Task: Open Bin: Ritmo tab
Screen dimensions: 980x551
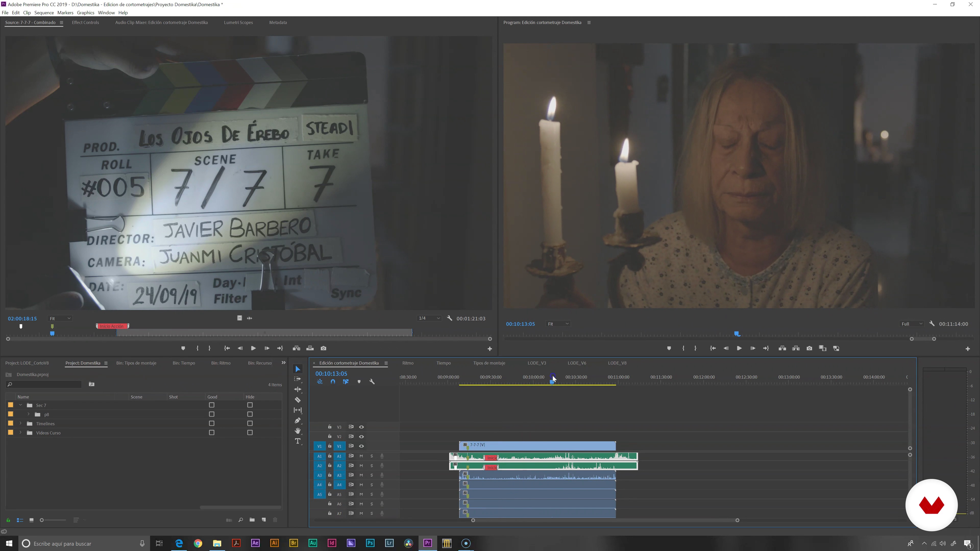Action: pos(221,363)
